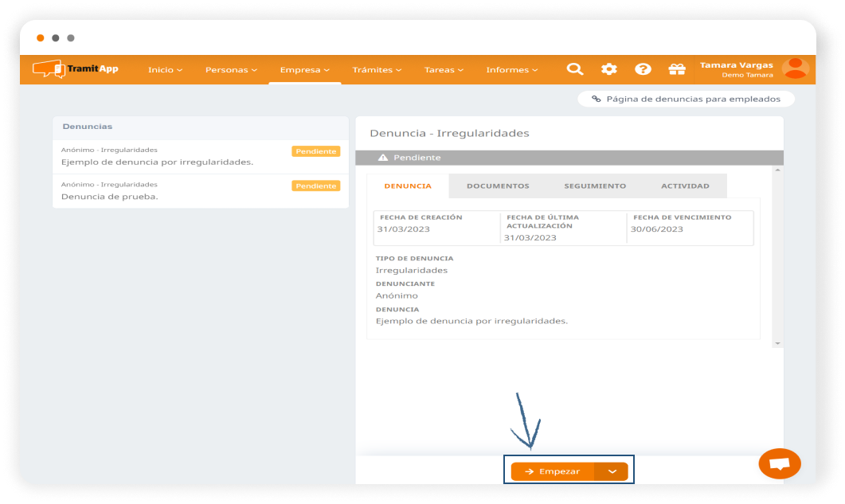Switch to the Documentos tab

(498, 186)
